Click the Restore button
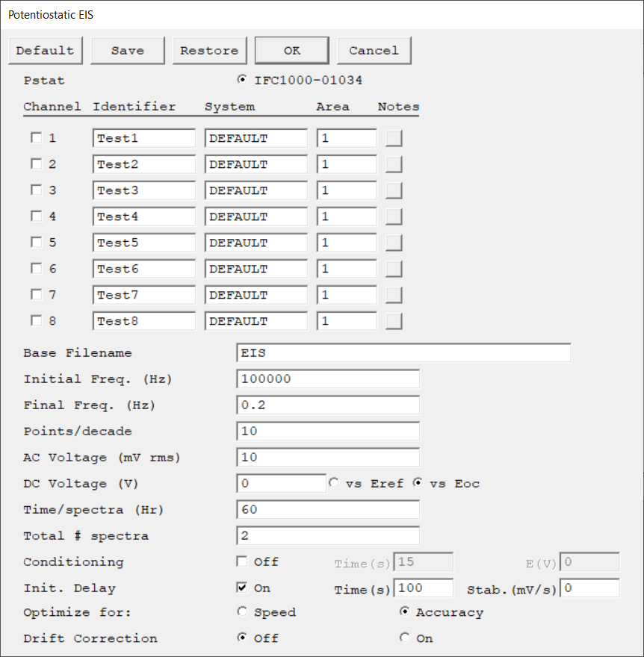Image resolution: width=644 pixels, height=657 pixels. point(210,50)
